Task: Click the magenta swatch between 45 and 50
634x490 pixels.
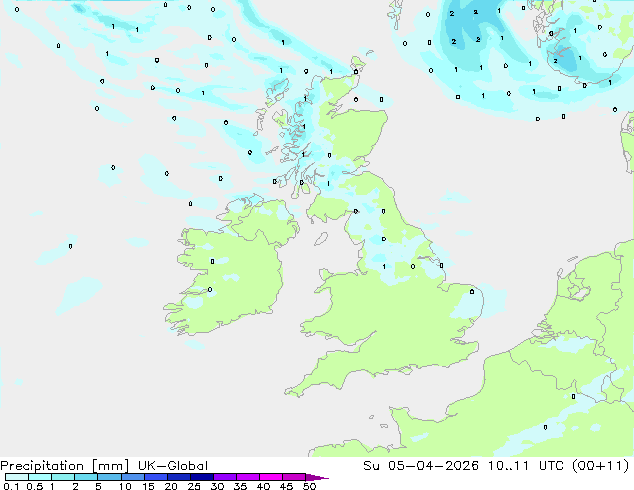Action: pyautogui.click(x=294, y=477)
